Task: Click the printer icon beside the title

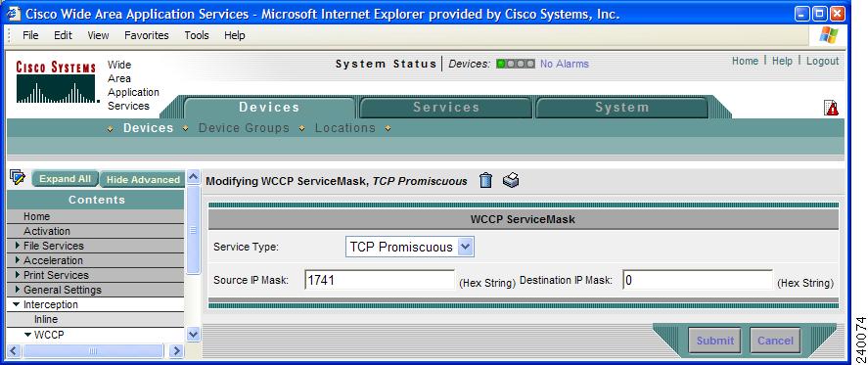Action: click(x=511, y=181)
